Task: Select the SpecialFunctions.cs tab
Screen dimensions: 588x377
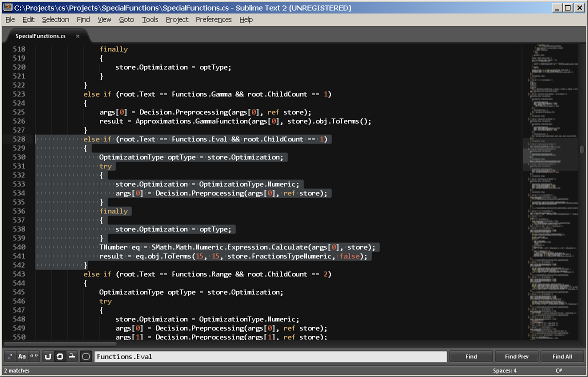Action: 40,36
